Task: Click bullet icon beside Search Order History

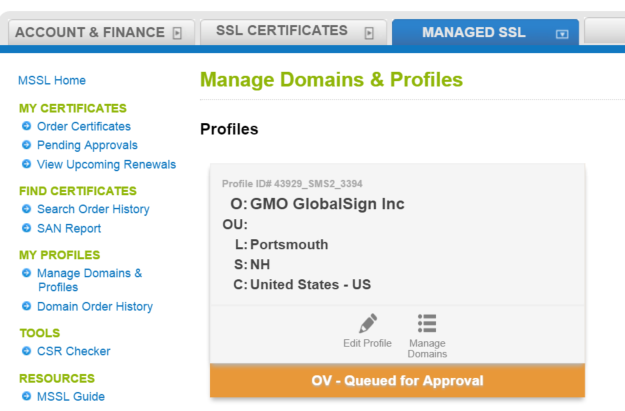Action: 26,210
